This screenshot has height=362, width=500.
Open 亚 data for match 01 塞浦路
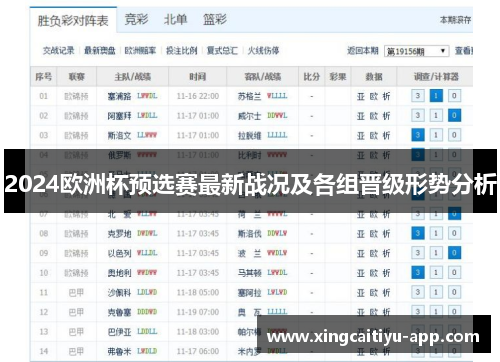coord(361,96)
